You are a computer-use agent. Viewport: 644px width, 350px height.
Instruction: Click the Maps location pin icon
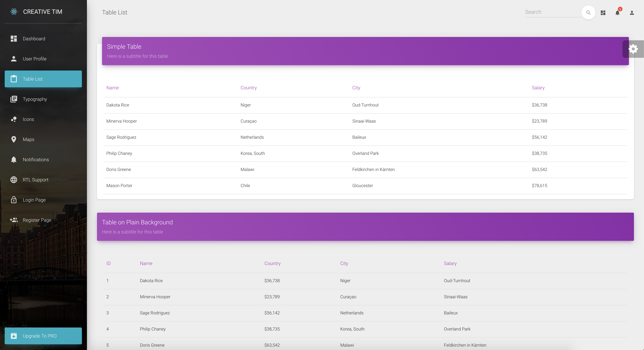click(14, 139)
